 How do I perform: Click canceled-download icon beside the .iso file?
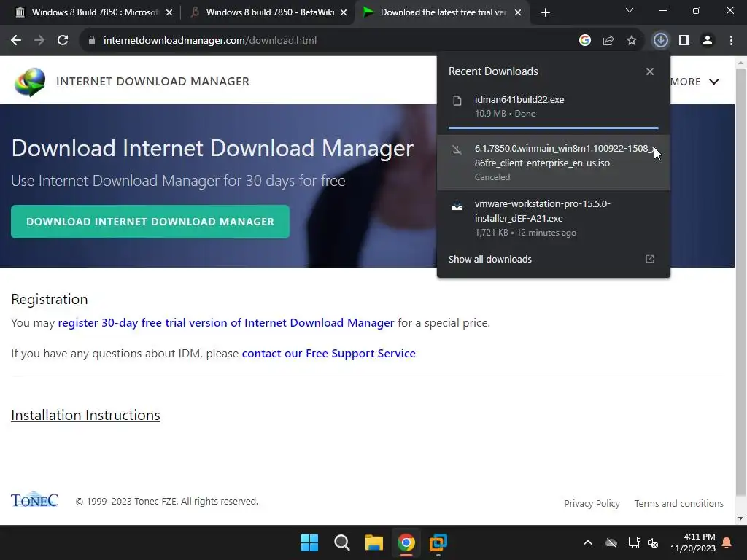pos(457,150)
